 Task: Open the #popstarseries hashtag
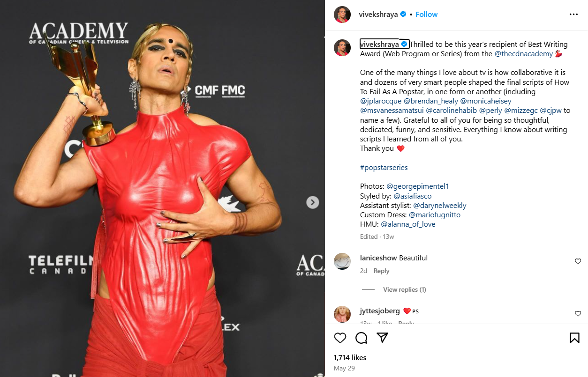pos(384,167)
